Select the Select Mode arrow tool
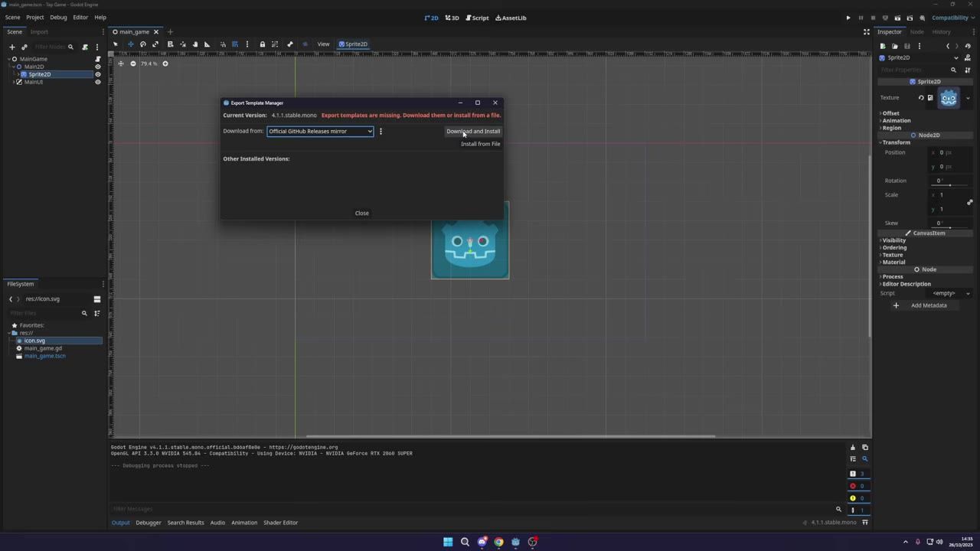 (x=116, y=44)
